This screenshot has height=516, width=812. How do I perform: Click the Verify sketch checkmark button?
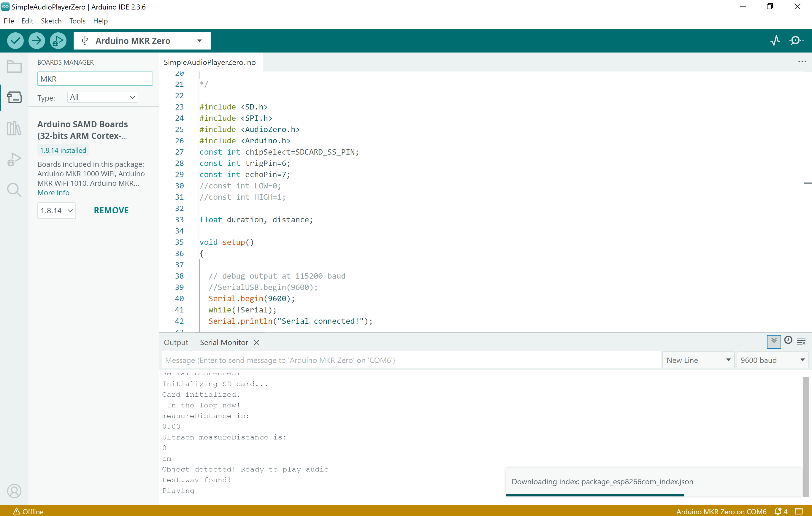click(15, 41)
